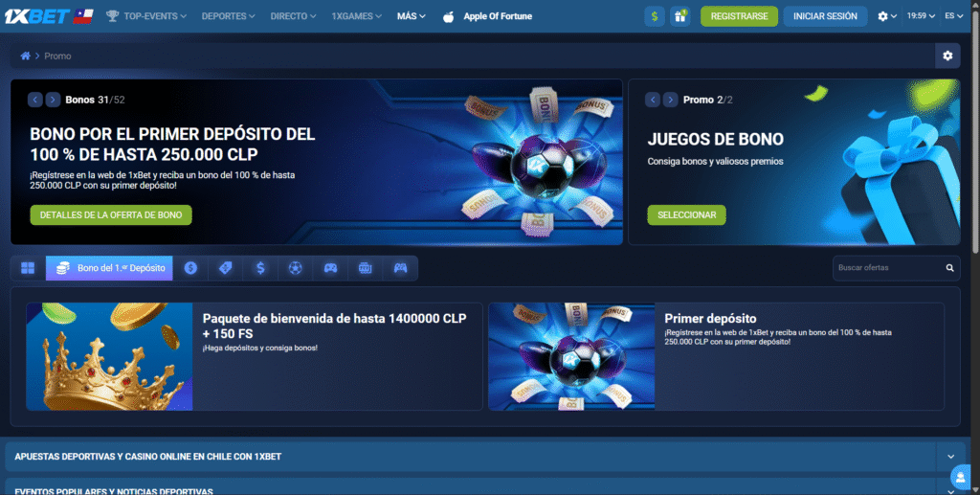Viewport: 980px width, 495px height.
Task: Open the live chat support icon
Action: point(961,478)
